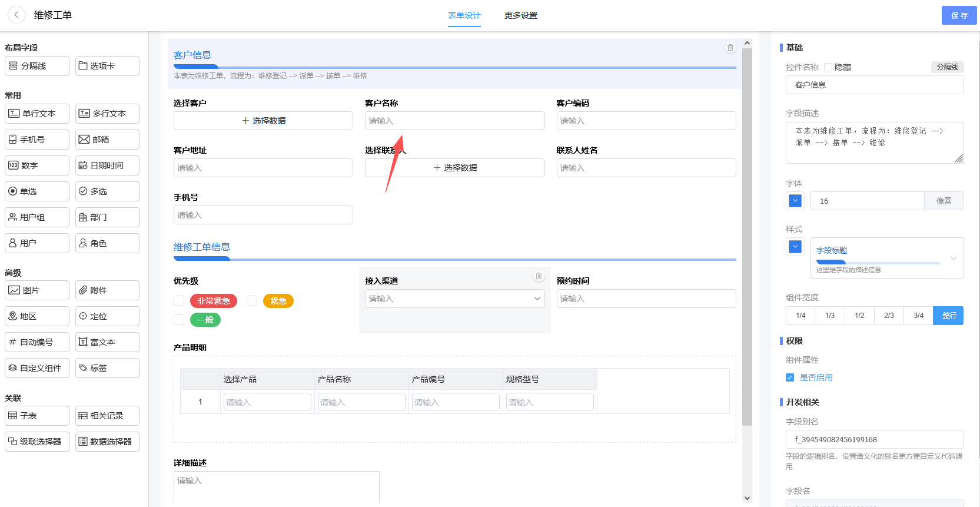Set component width to 3/4
Viewport: 980px width, 507px height.
[918, 316]
